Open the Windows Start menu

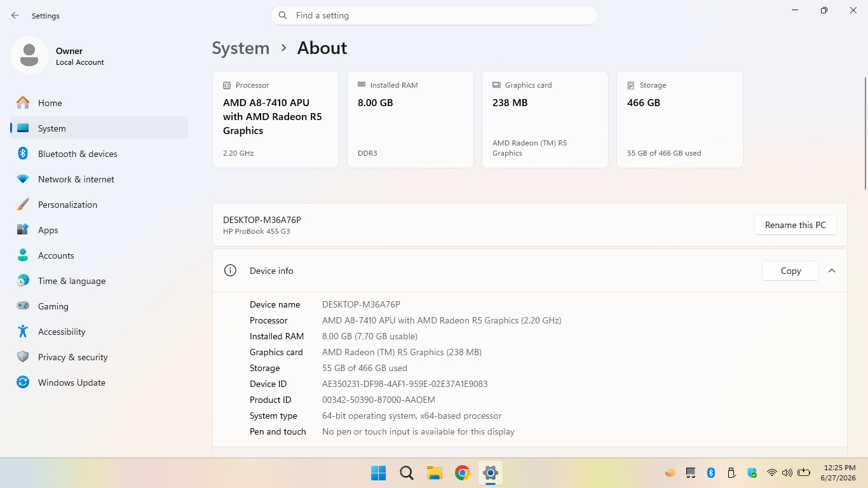[378, 473]
